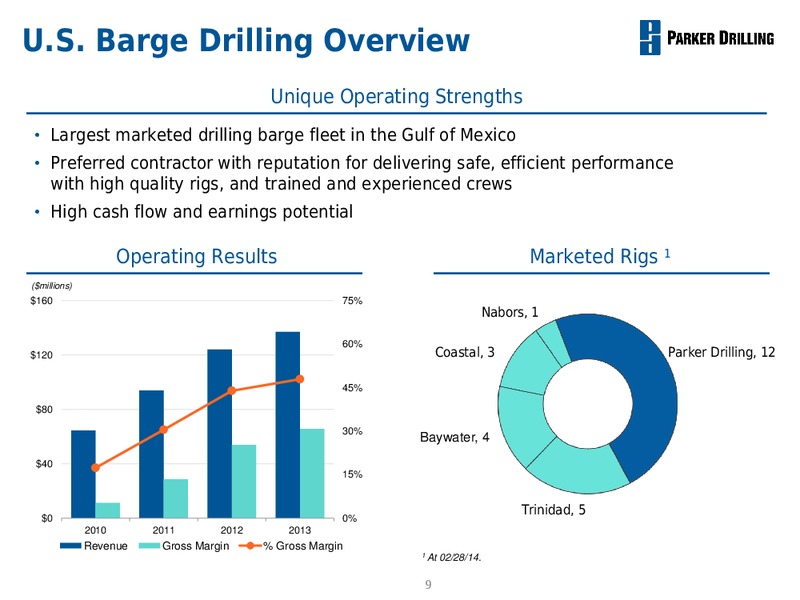
Task: Click the 2010 x-axis label
Action: pyautogui.click(x=95, y=531)
